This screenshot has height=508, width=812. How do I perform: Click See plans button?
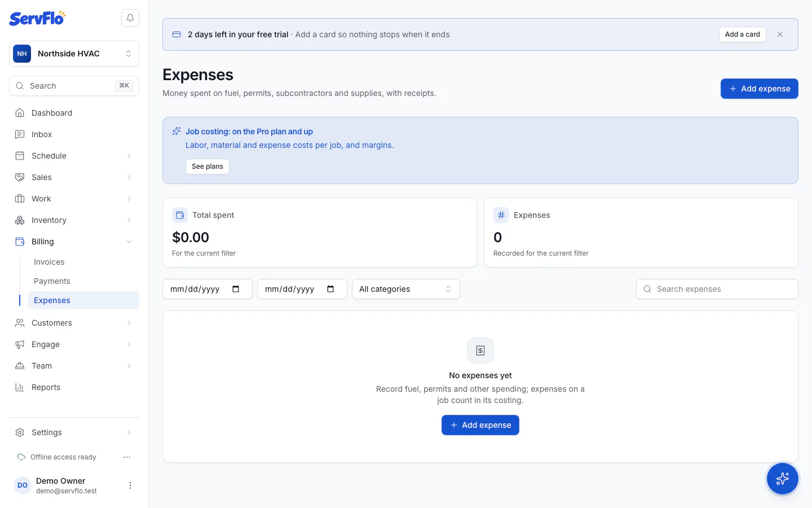click(208, 167)
